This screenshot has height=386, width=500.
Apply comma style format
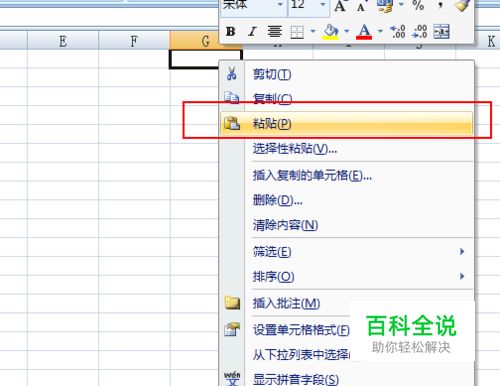pos(440,6)
